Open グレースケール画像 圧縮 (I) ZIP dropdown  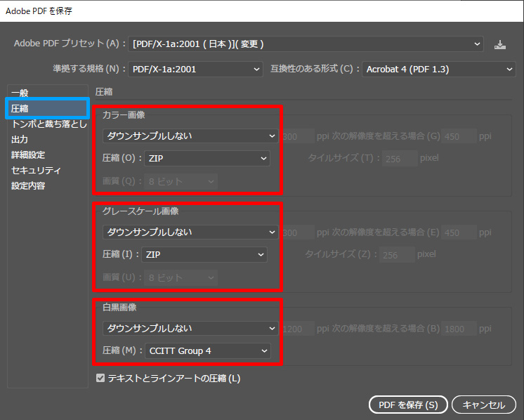tap(204, 255)
